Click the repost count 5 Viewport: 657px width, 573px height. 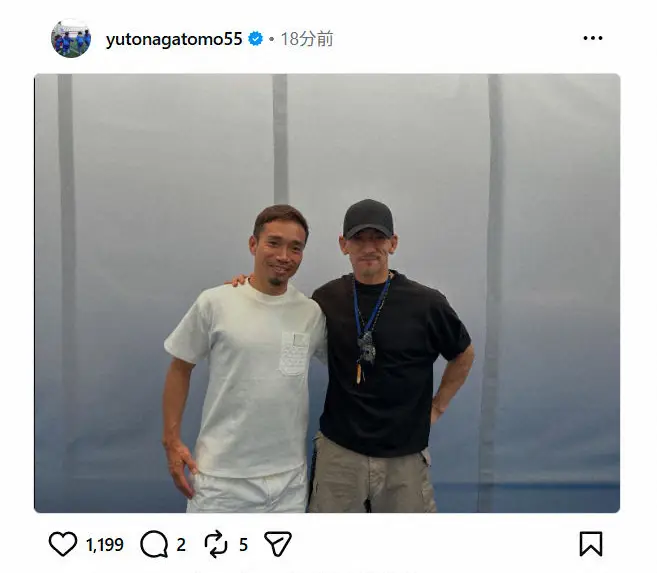coord(243,545)
